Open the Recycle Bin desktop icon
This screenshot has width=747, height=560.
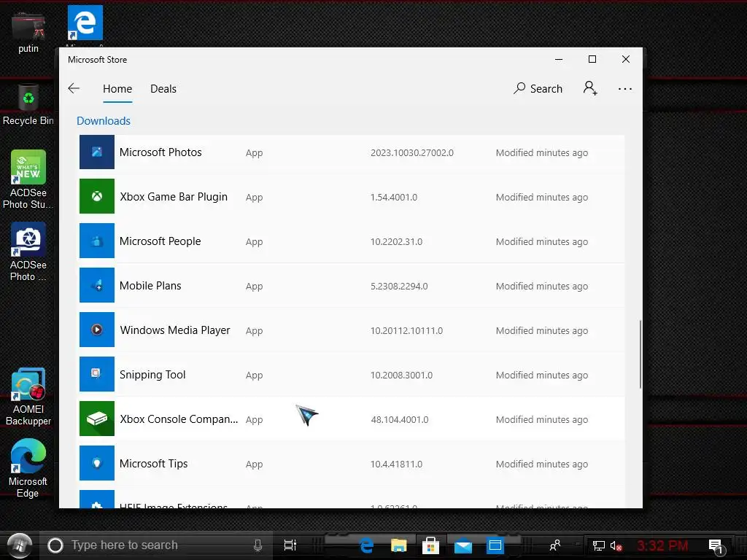[x=28, y=105]
